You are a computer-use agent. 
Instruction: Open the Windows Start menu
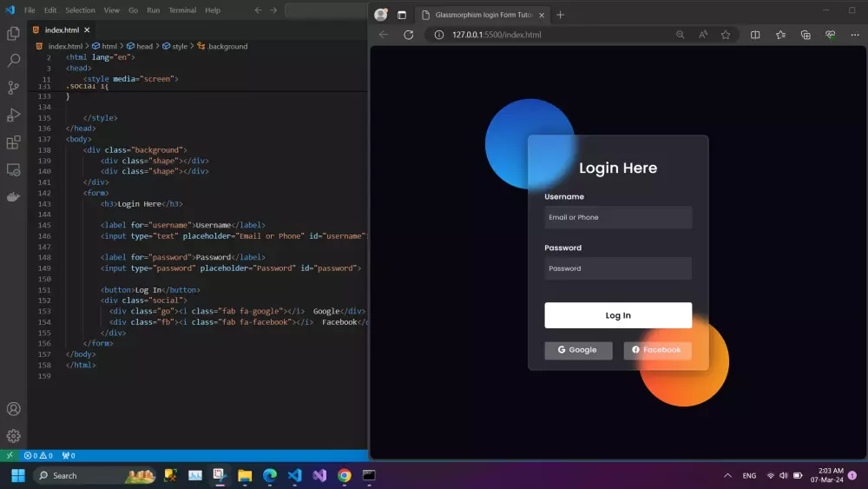coord(18,475)
